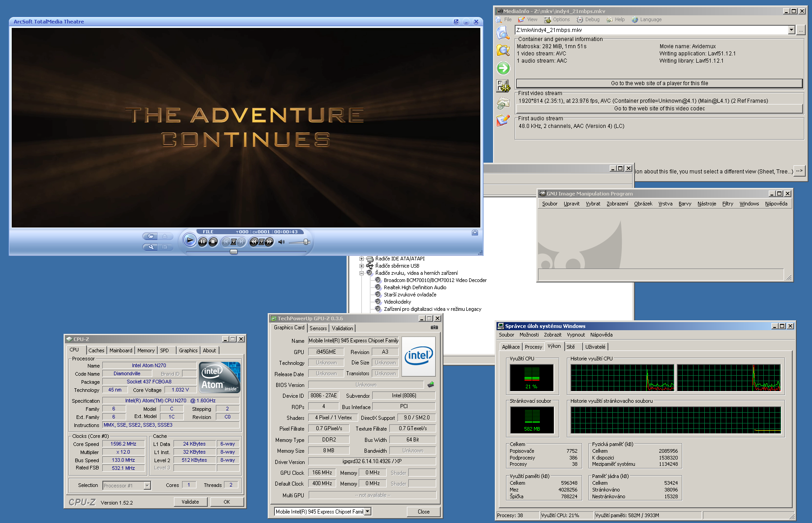Click the fast-forward button in TotalMedia Theatre

[269, 242]
